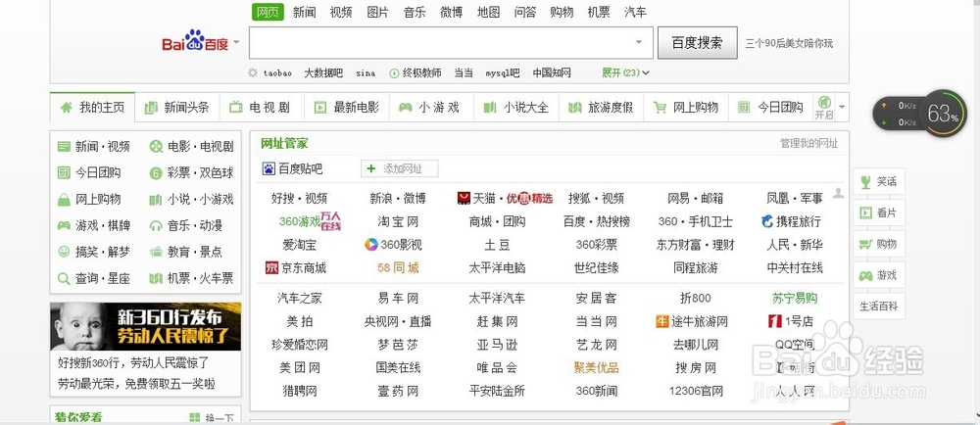Open the 新闻头条 navigation tab

(x=177, y=108)
